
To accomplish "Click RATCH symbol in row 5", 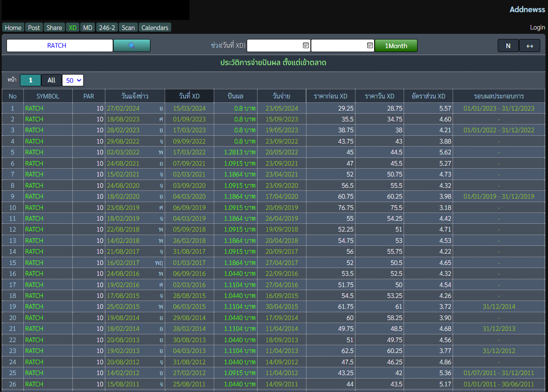I will (34, 152).
